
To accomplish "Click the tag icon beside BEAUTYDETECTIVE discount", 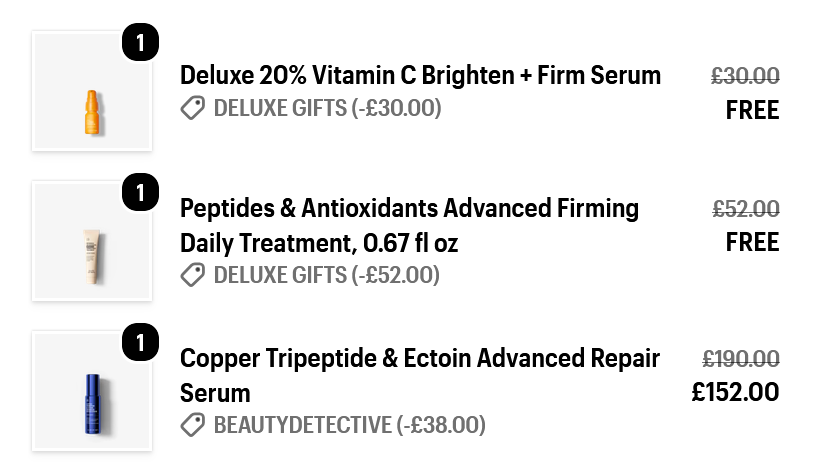I will (x=193, y=425).
